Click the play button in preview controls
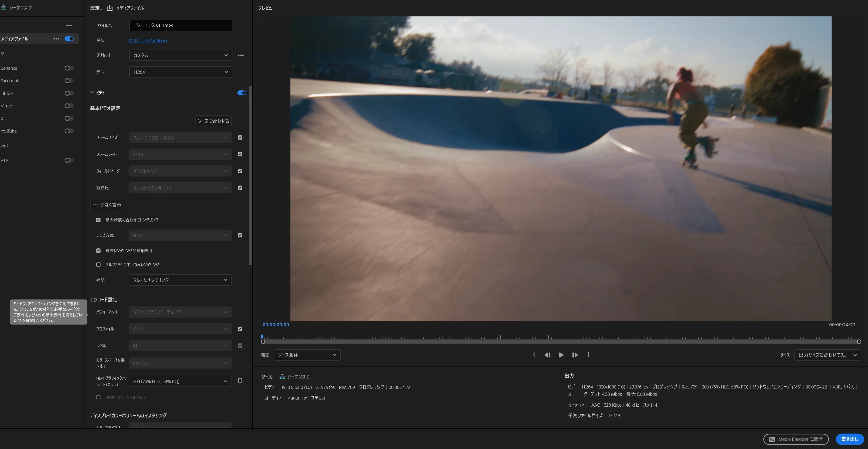This screenshot has height=449, width=868. click(x=561, y=355)
